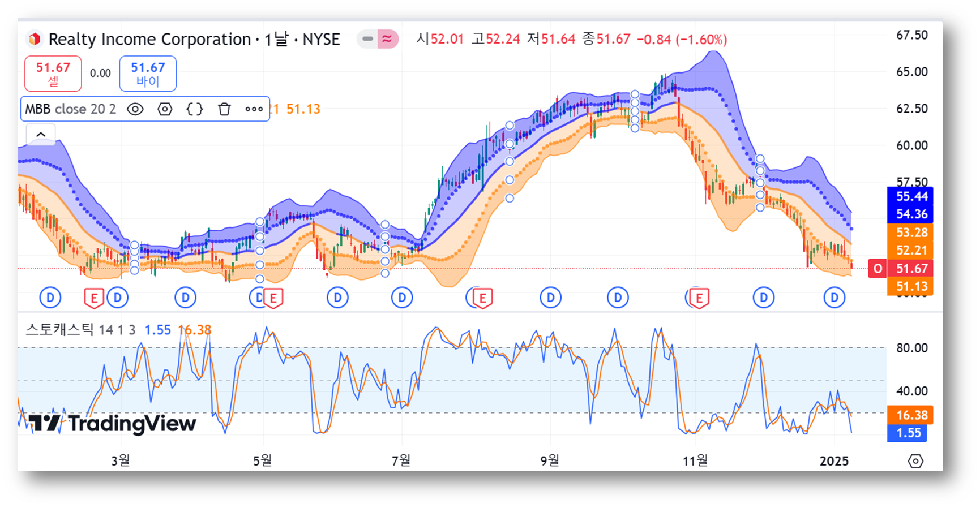Viewport: 980px width, 508px height.
Task: Click the pink approximate-data indicator pill
Action: (388, 39)
